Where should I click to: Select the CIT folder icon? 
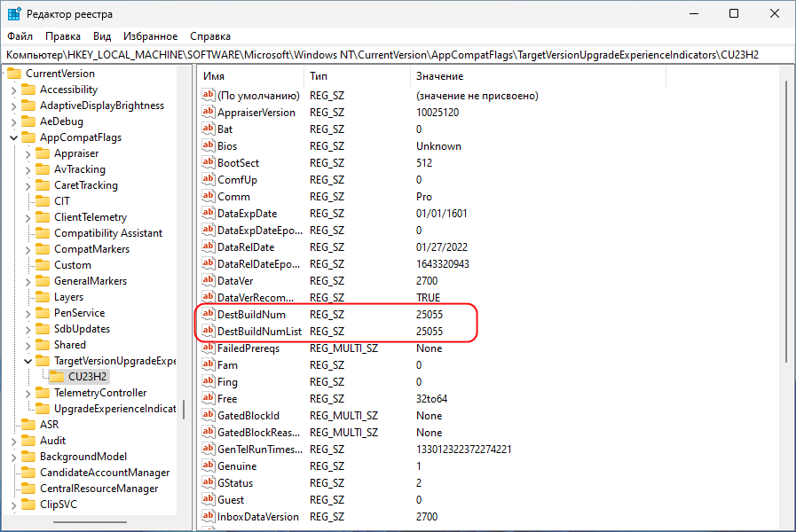(43, 201)
